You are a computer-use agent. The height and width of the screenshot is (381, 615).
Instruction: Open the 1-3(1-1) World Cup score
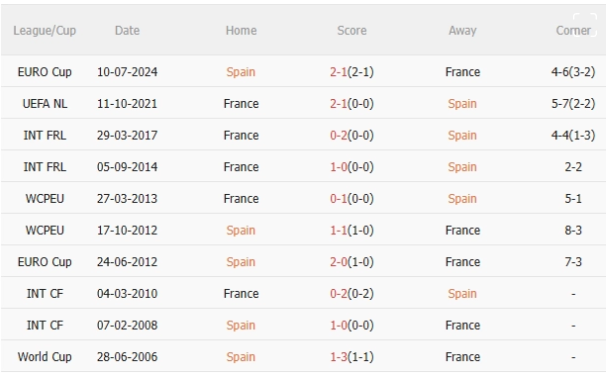(x=352, y=357)
